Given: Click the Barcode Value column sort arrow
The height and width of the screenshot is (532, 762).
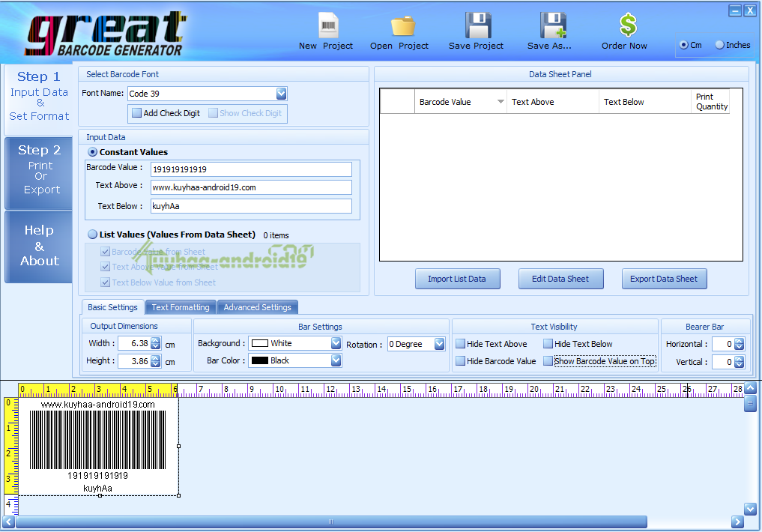Looking at the screenshot, I should click(501, 102).
